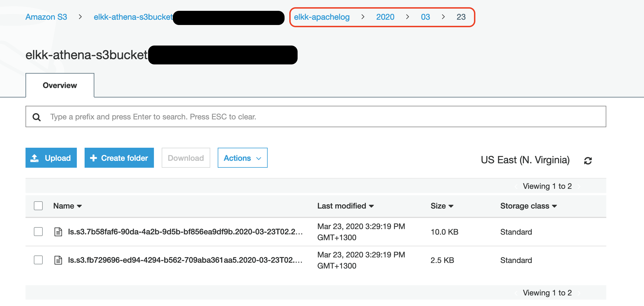
Task: Click the file icon of the ls.s3.7b58faf6 object
Action: (x=58, y=232)
